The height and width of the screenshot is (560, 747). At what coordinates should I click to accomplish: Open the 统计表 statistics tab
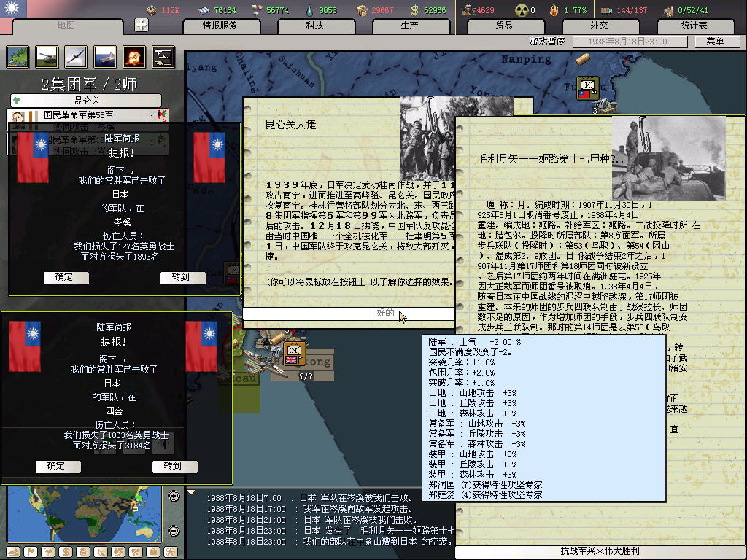[x=695, y=26]
